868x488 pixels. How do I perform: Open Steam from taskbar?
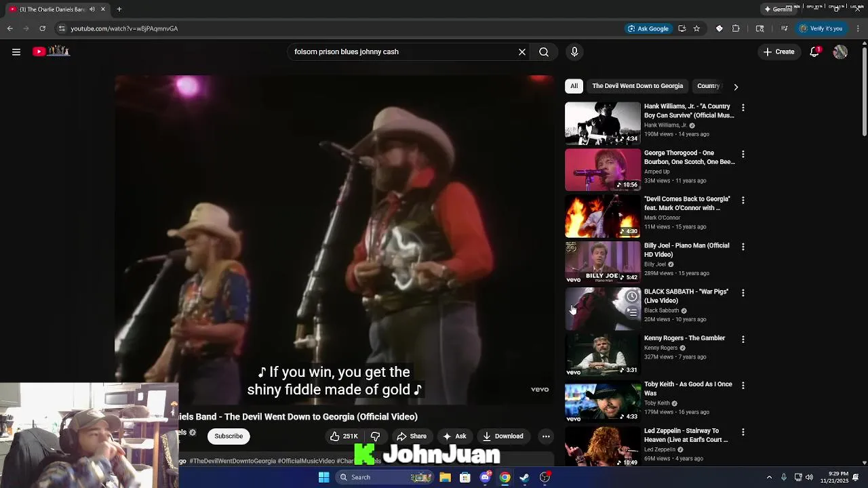[524, 477]
